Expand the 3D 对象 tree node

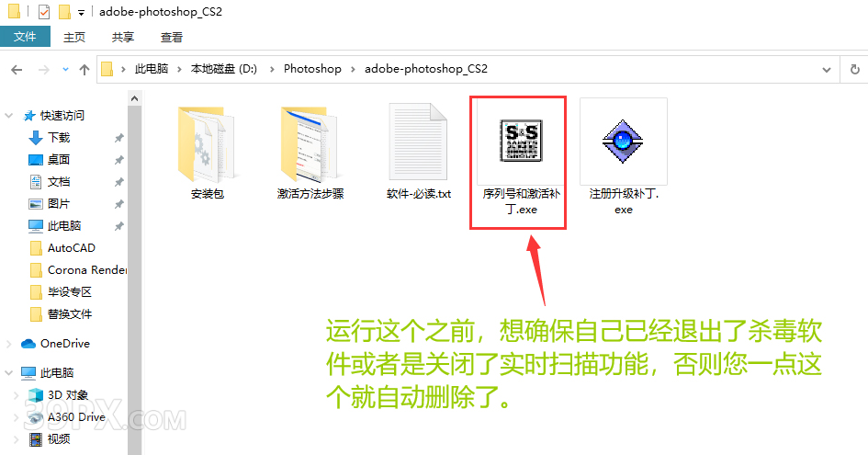16,395
